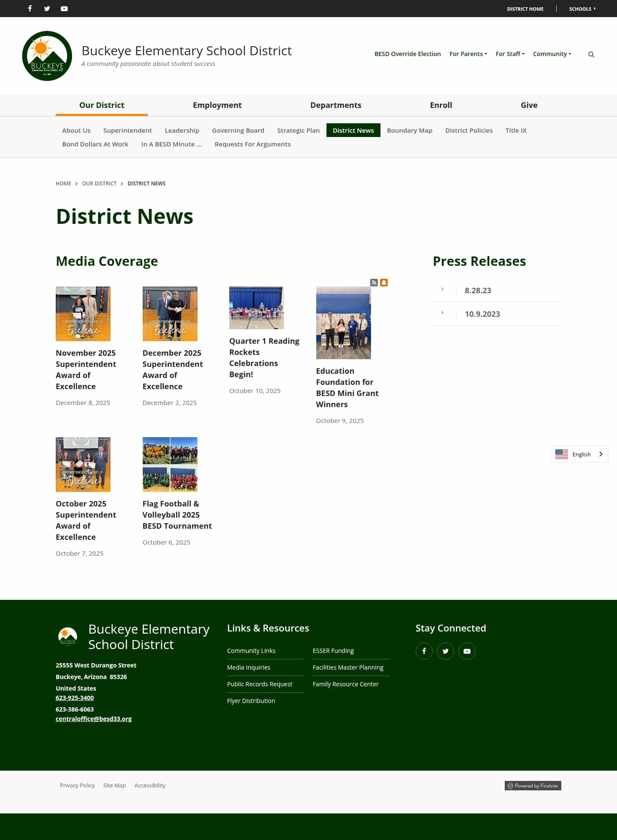The height and width of the screenshot is (840, 617).
Task: Click the US flag language icon
Action: tap(562, 454)
